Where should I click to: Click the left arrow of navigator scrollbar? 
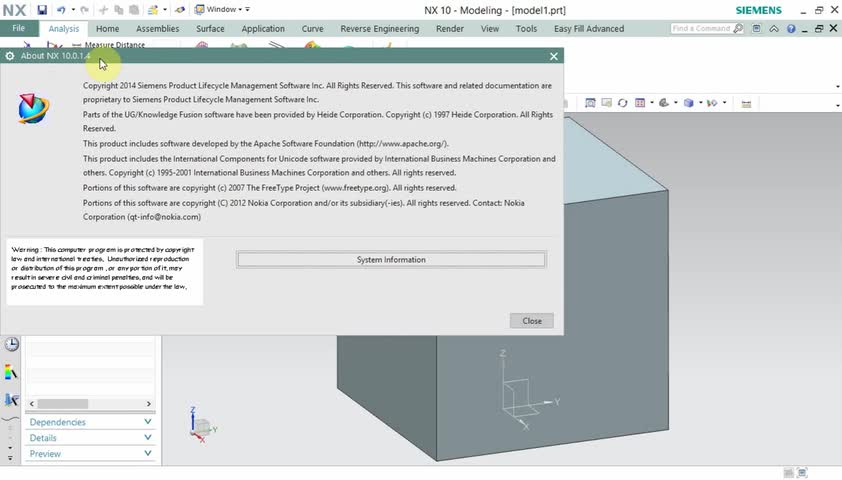point(32,403)
